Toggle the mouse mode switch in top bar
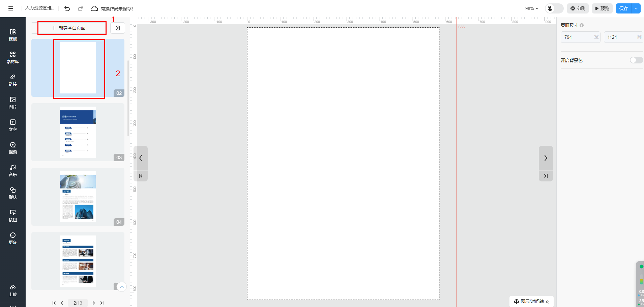The height and width of the screenshot is (307, 644). point(554,8)
